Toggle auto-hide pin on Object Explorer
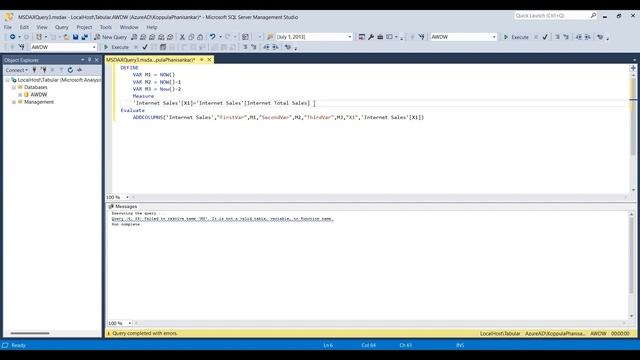The height and width of the screenshot is (360, 640). tap(90, 60)
